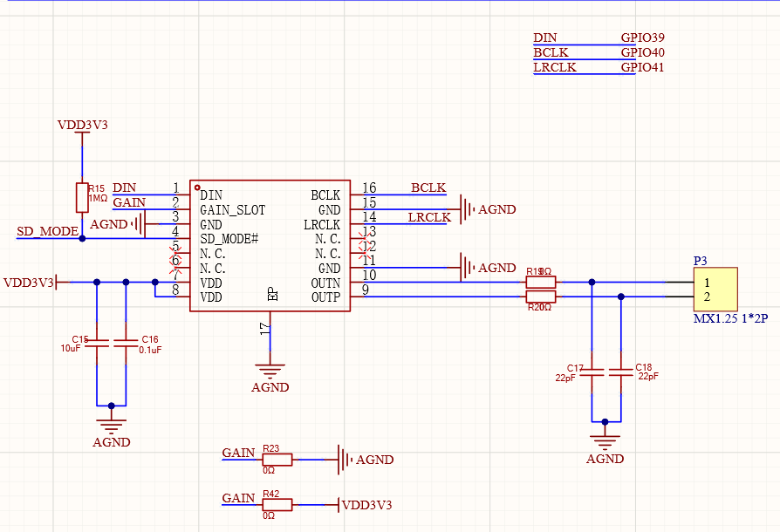Image resolution: width=780 pixels, height=532 pixels.
Task: Click the SD_MODE# pin name inside the IC
Action: click(229, 239)
